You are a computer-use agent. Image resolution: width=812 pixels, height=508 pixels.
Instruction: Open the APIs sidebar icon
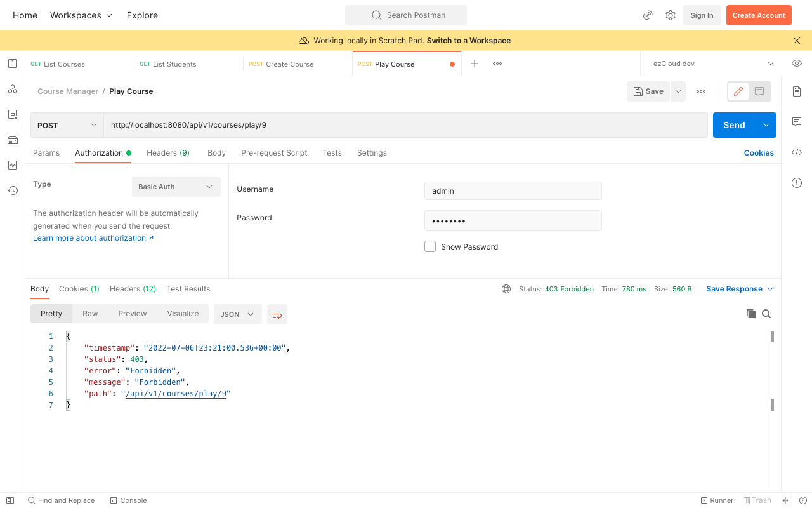pos(13,89)
